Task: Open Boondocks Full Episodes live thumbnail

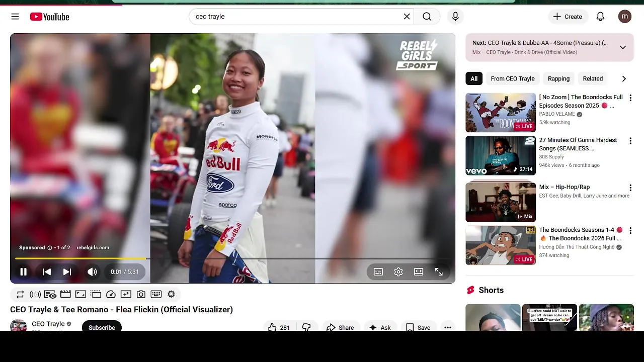Action: pyautogui.click(x=501, y=113)
